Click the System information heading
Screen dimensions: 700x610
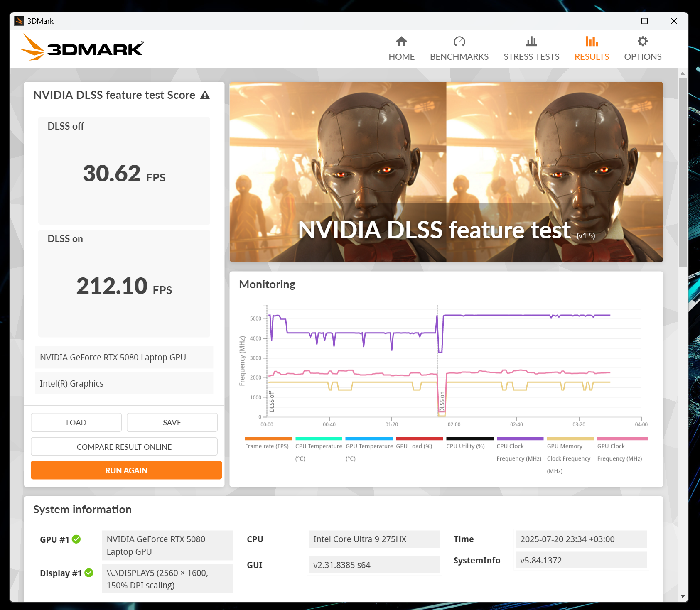pyautogui.click(x=82, y=510)
